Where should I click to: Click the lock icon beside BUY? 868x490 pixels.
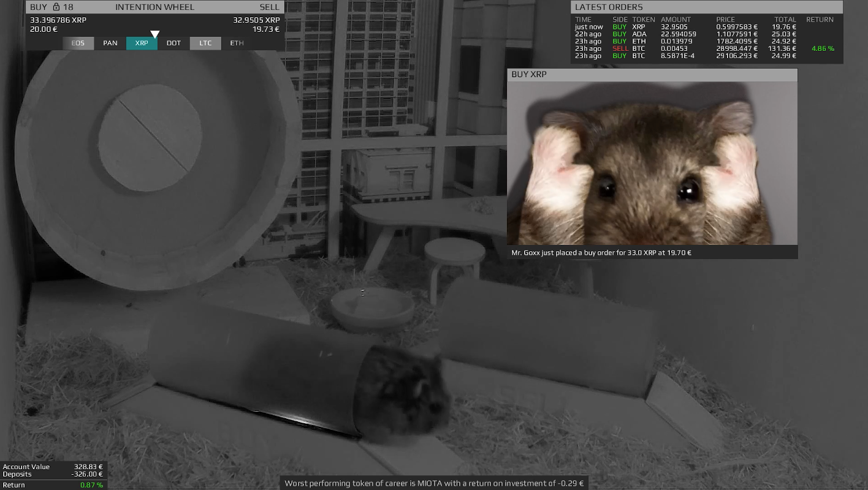56,7
